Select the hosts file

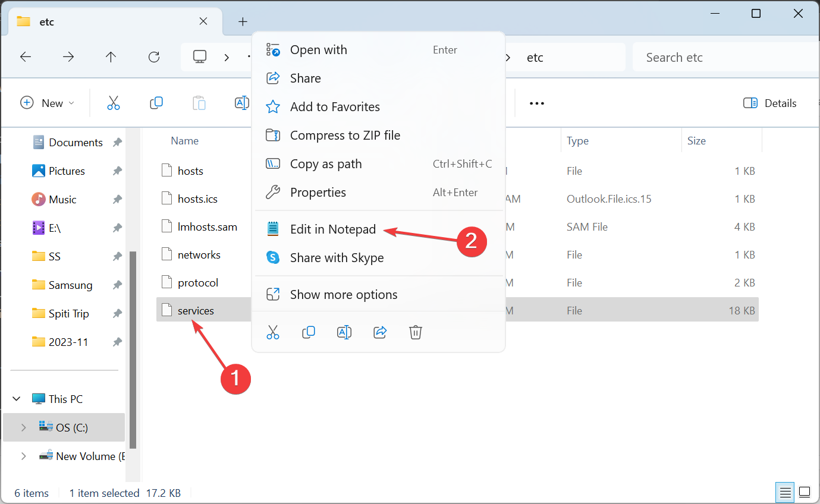click(x=190, y=171)
